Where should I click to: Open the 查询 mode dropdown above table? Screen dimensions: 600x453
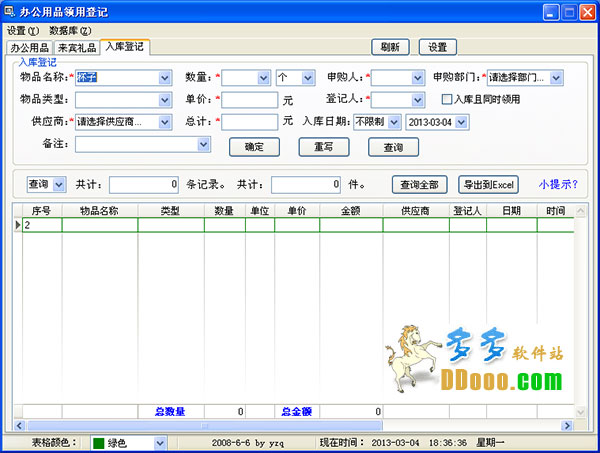tap(59, 185)
